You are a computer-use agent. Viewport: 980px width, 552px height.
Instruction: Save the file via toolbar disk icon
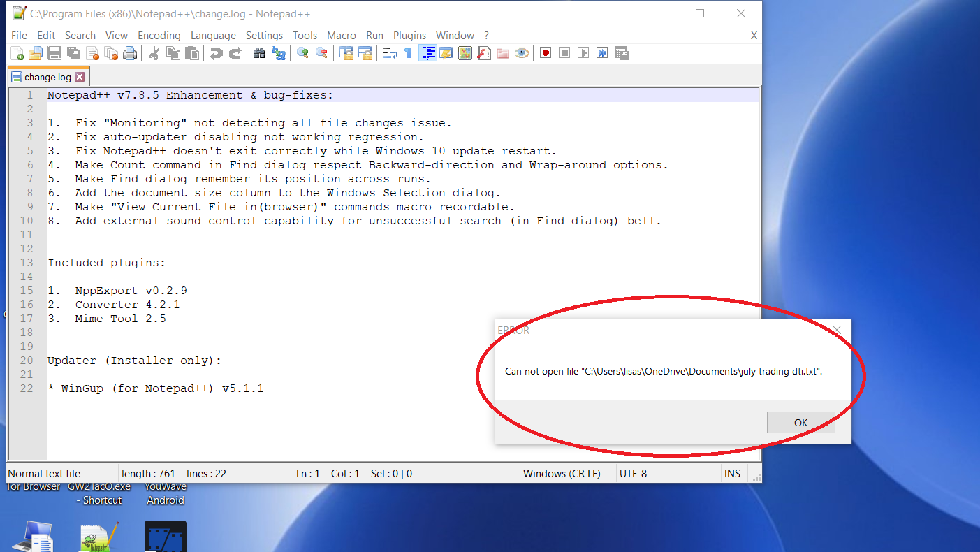coord(54,53)
